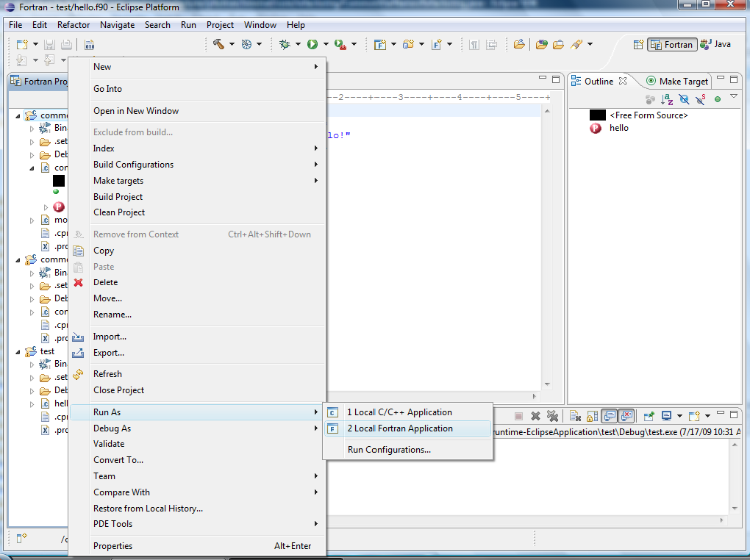Click the Print toolbar icon

point(66,45)
